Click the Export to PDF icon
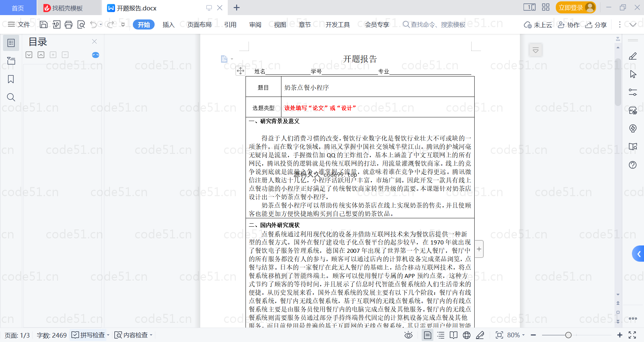The image size is (644, 342). pyautogui.click(x=56, y=24)
